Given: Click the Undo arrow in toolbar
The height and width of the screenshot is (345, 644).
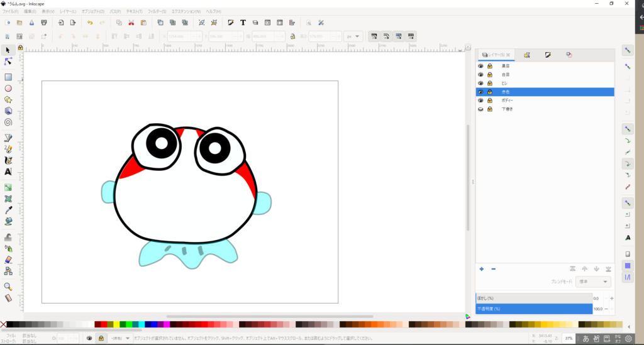Looking at the screenshot, I should click(90, 23).
